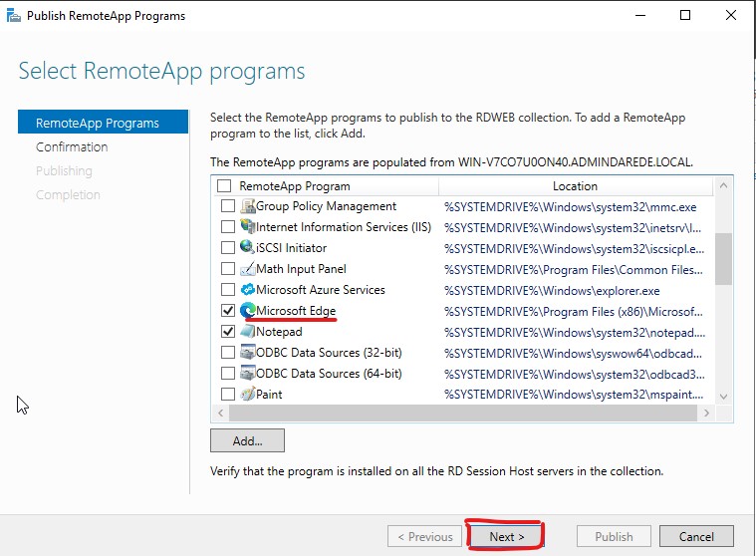Image resolution: width=756 pixels, height=556 pixels.
Task: Toggle the select-all RemoteApp Program checkbox
Action: tap(224, 185)
